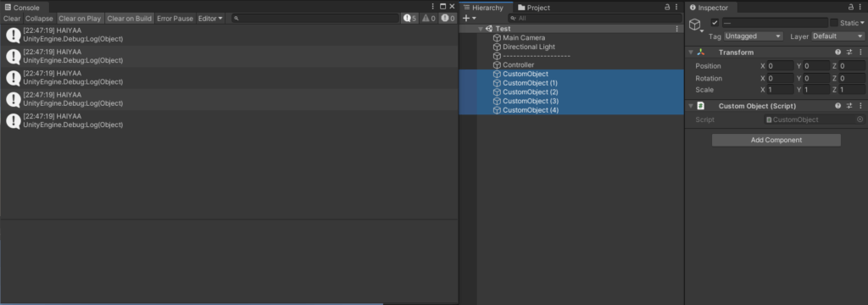This screenshot has height=305, width=868.
Task: Click the Hierarchy search field
Action: (594, 19)
